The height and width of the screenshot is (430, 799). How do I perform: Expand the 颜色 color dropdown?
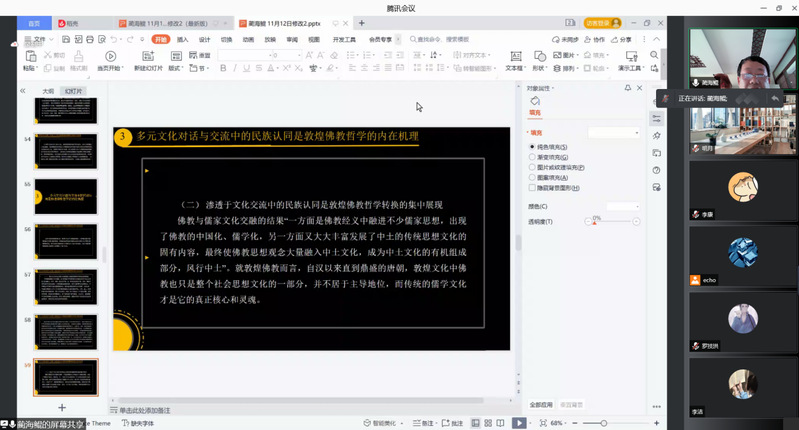623,206
